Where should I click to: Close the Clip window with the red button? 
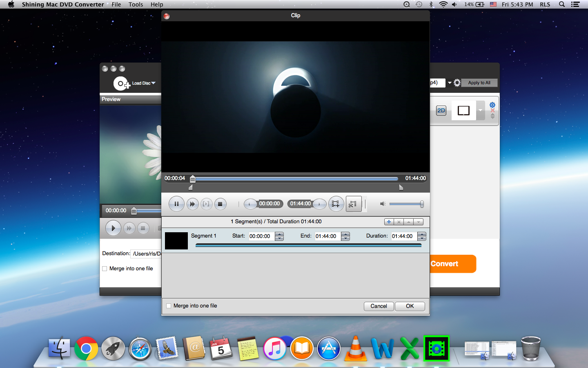point(167,16)
